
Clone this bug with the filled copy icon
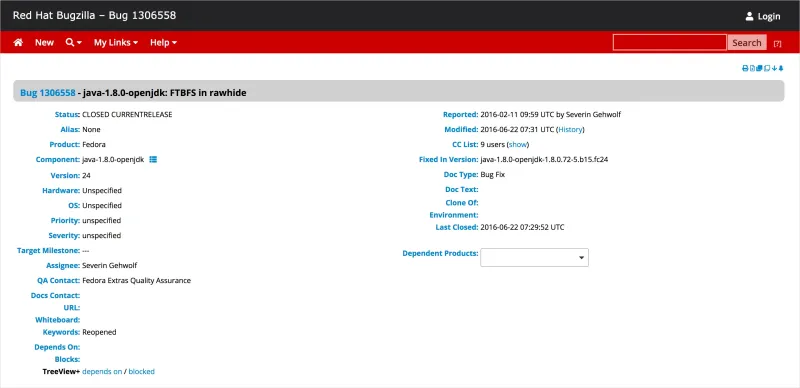click(759, 68)
